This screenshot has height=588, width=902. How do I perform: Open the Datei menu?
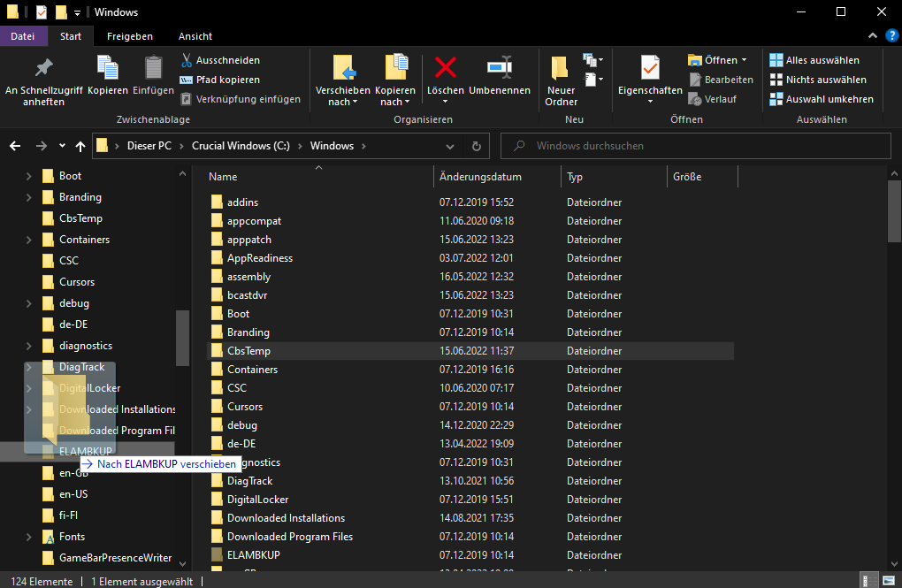click(x=22, y=36)
